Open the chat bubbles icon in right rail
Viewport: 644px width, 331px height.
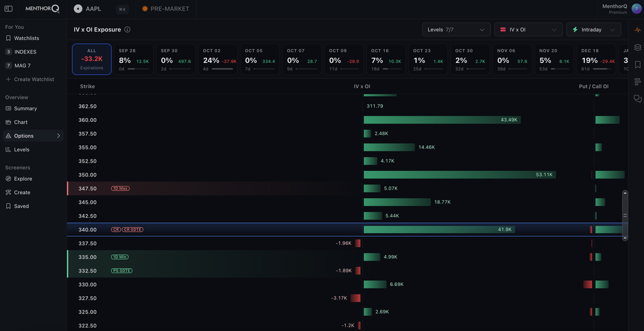(x=638, y=99)
